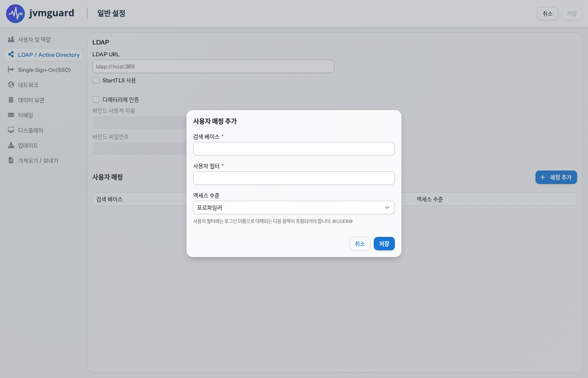Image resolution: width=588 pixels, height=378 pixels.
Task: Click the 액세스 수준 table column header
Action: (x=430, y=199)
